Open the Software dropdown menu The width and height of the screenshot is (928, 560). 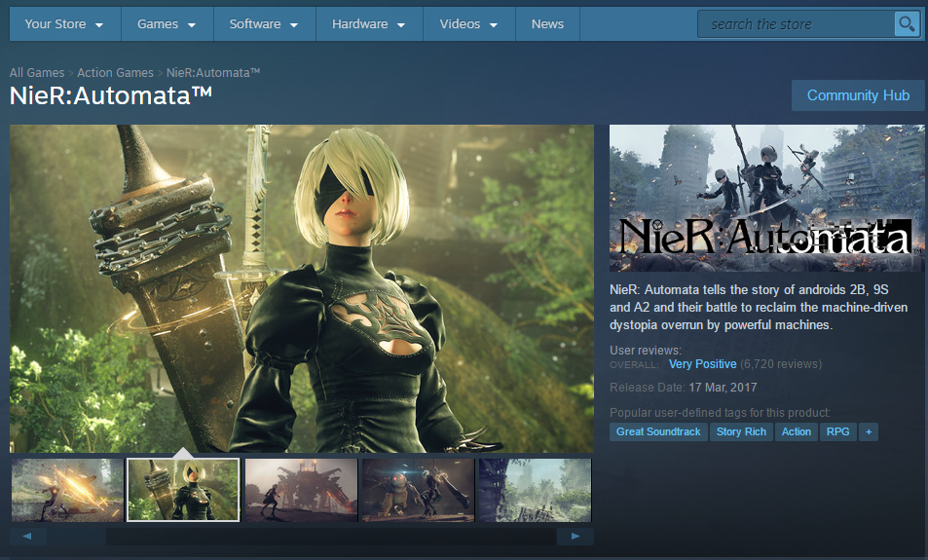[264, 24]
